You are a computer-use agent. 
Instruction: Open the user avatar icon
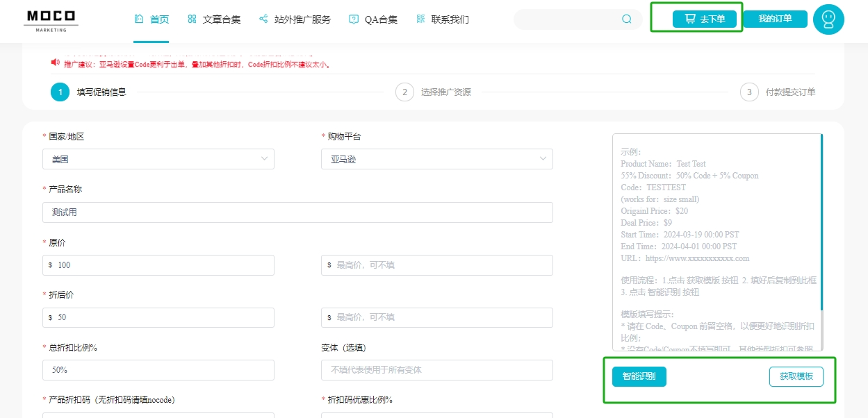[x=828, y=19]
